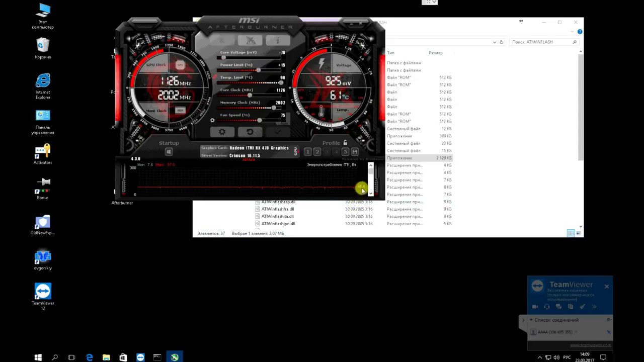Open the OldNewExp desktop shortcut
This screenshot has width=644, height=362.
[x=43, y=225]
